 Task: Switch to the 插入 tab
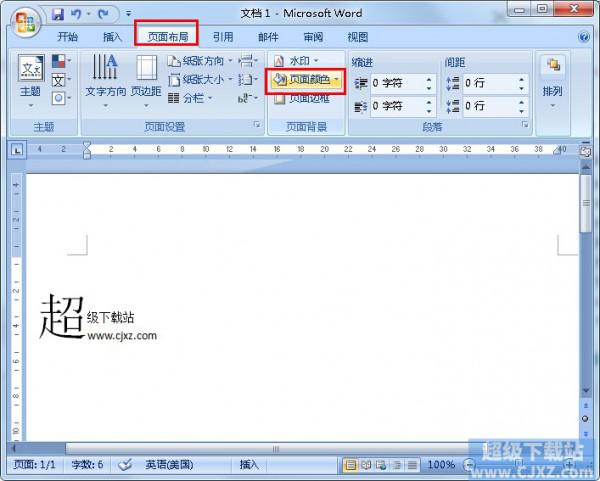coord(112,37)
